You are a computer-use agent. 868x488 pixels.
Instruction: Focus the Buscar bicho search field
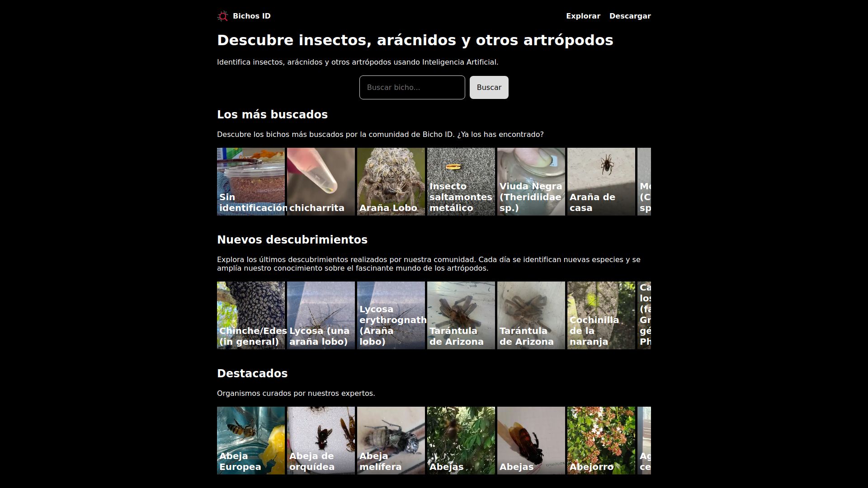coord(412,88)
